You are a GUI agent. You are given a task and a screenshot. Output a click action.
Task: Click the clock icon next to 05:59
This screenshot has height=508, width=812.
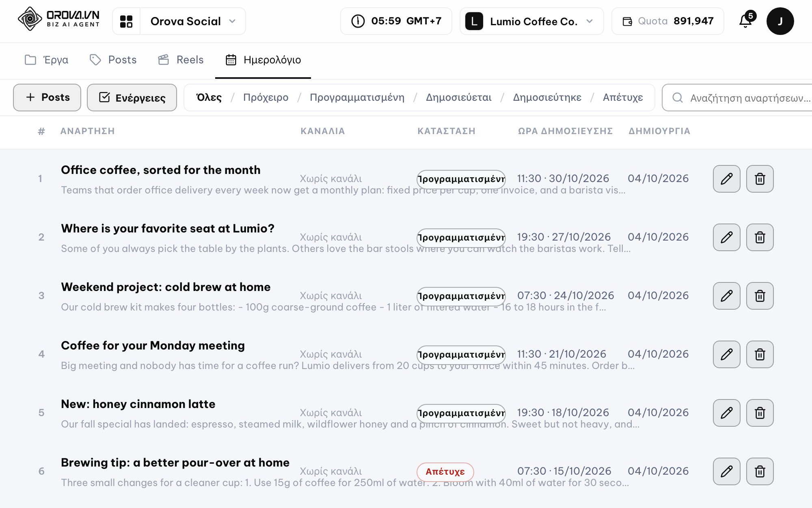click(358, 21)
